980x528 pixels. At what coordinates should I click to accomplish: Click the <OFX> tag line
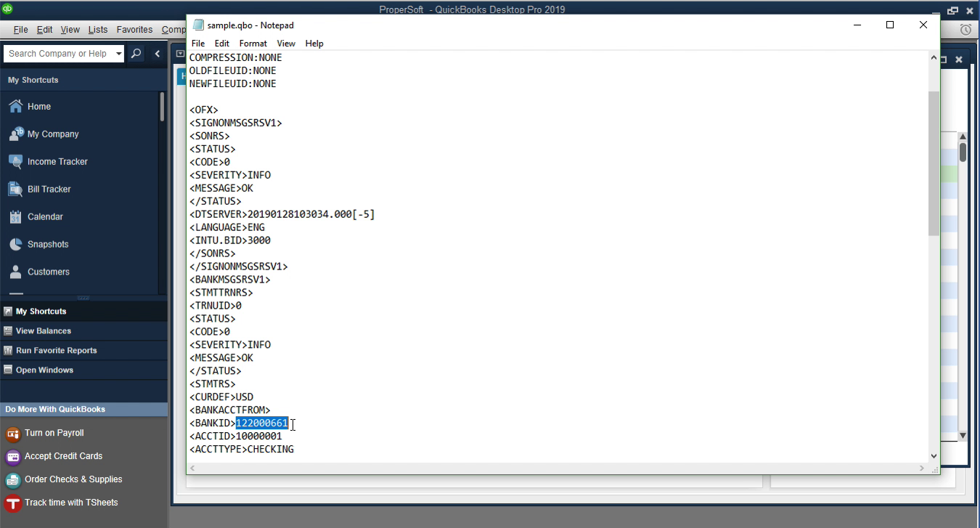pos(204,110)
